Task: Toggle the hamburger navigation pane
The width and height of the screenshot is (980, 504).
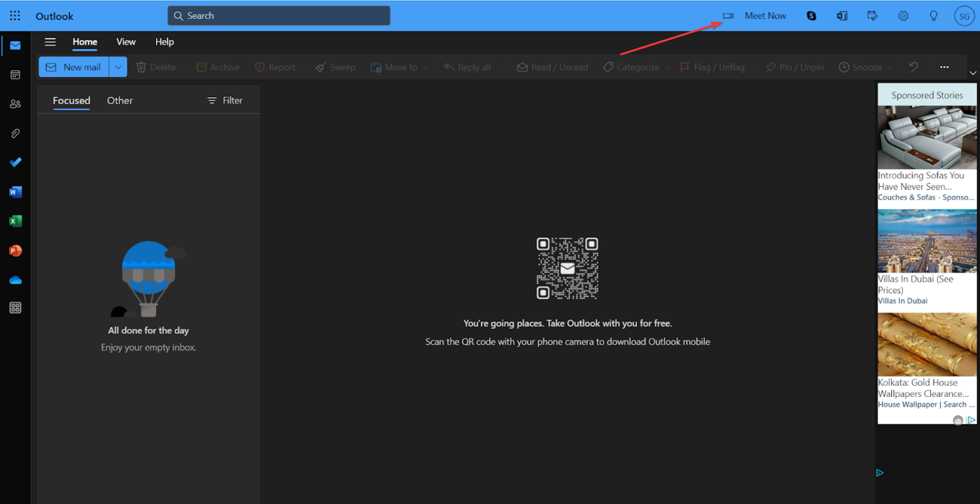Action: 50,42
